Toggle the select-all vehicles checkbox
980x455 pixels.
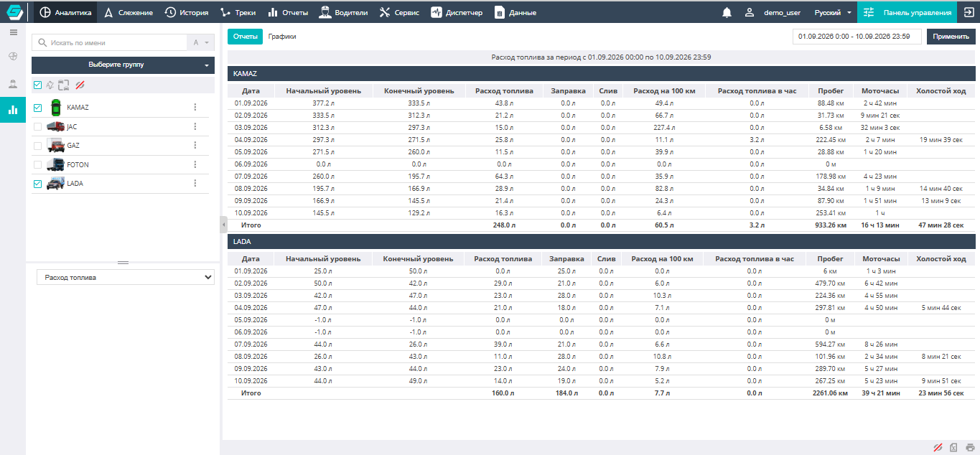coord(37,85)
